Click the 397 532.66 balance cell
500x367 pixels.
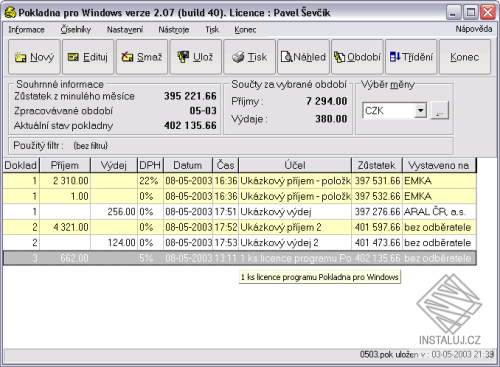(x=377, y=196)
